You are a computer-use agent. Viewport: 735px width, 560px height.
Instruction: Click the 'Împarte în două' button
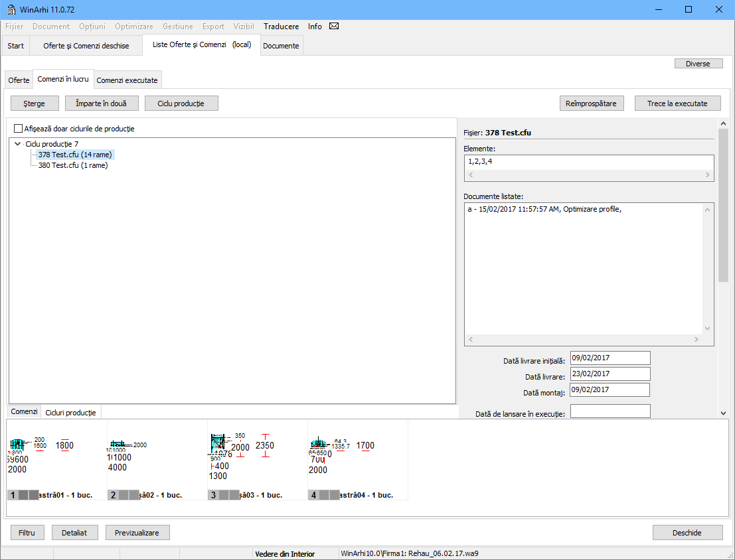point(102,104)
